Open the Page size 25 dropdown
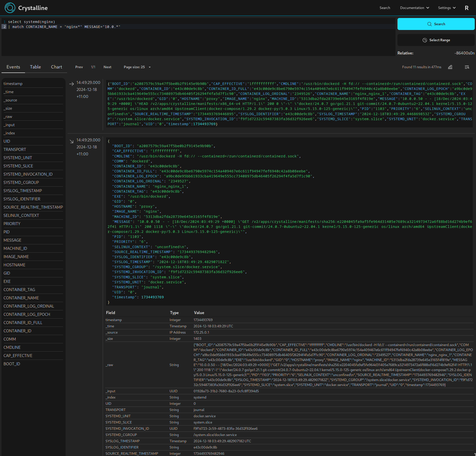Image resolution: width=476 pixels, height=456 pixels. pyautogui.click(x=137, y=67)
